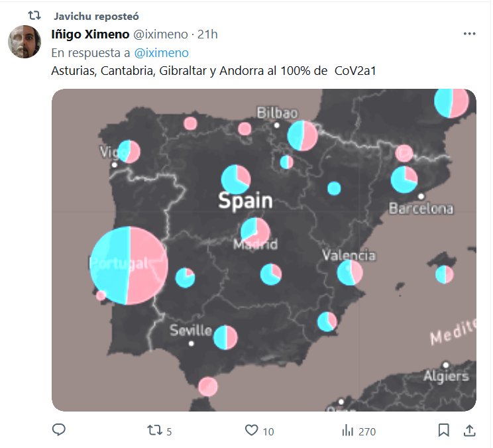
Task: Click the pie chart beside Valencia
Action: (x=349, y=272)
